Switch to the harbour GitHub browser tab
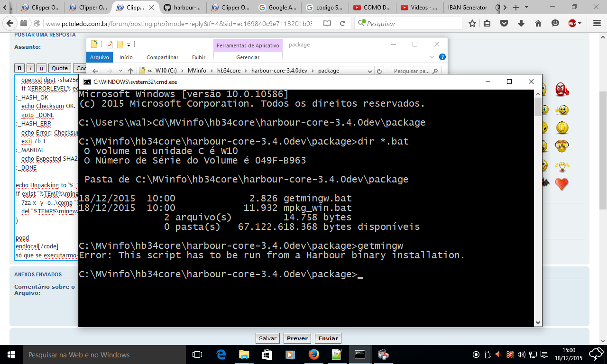Image resolution: width=607 pixels, height=364 pixels. 183,8
